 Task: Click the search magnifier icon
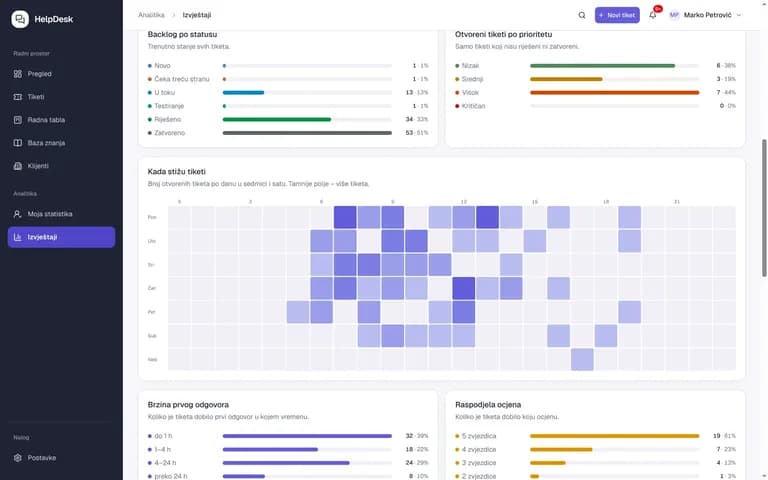click(x=582, y=15)
